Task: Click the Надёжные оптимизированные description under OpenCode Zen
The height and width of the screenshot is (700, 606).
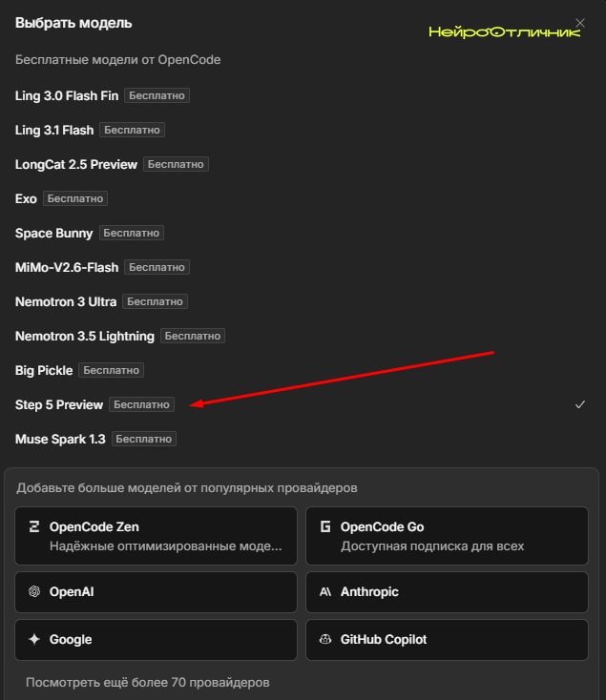Action: point(166,546)
